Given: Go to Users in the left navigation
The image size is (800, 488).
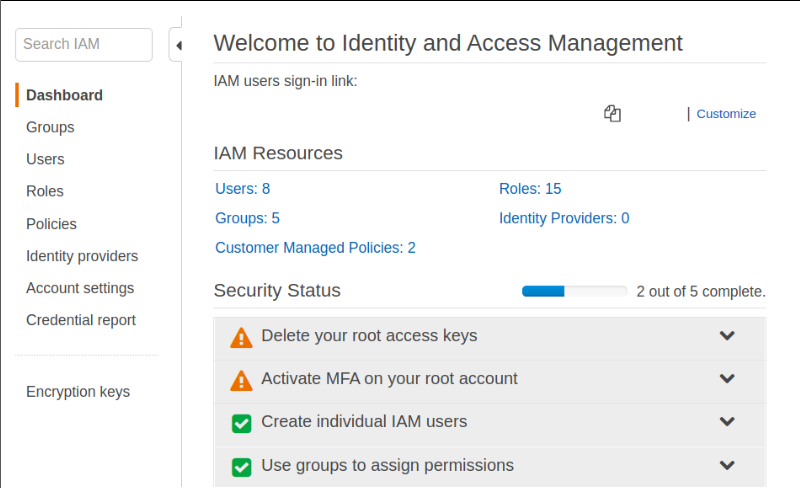Looking at the screenshot, I should click(45, 159).
